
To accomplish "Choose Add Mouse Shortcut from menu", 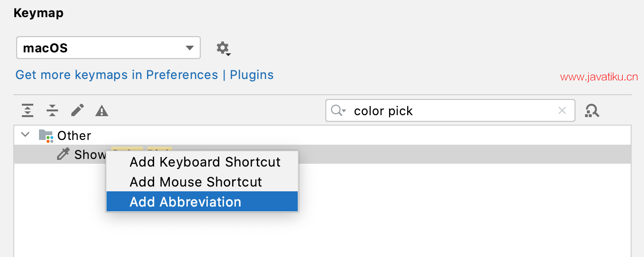I will pyautogui.click(x=195, y=182).
